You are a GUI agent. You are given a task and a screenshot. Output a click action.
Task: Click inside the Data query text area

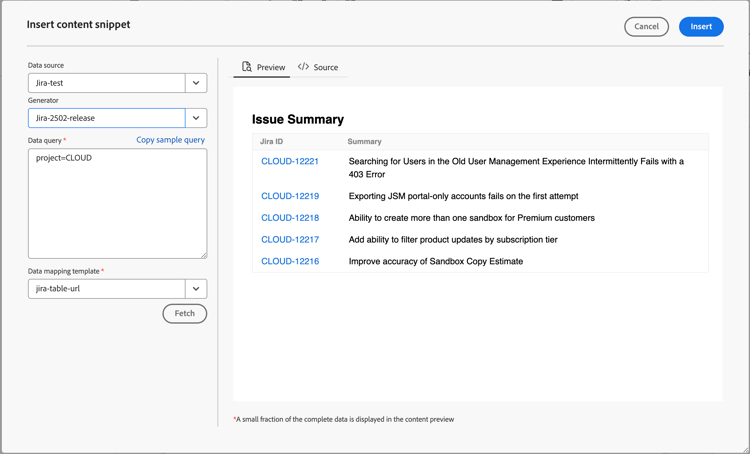(x=118, y=203)
